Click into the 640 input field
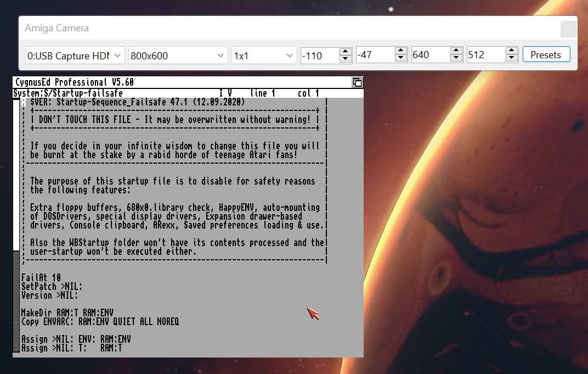Viewport: 588px width, 374px height. pos(431,55)
